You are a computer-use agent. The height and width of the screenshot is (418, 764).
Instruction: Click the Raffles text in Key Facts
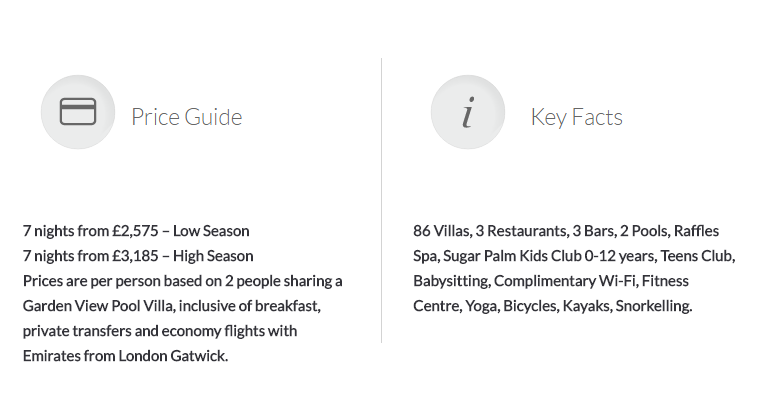[x=696, y=231]
